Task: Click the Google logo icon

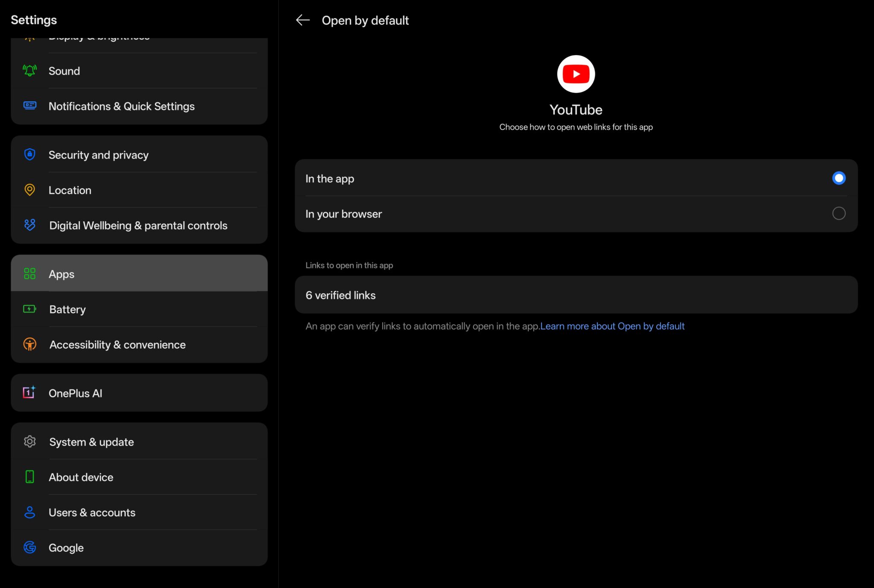Action: pyautogui.click(x=29, y=547)
